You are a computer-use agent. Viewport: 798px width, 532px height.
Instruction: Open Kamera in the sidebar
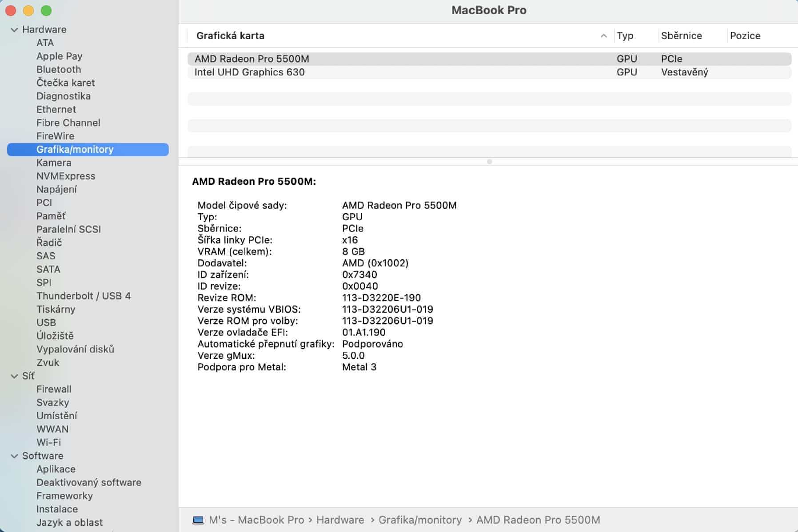point(54,163)
